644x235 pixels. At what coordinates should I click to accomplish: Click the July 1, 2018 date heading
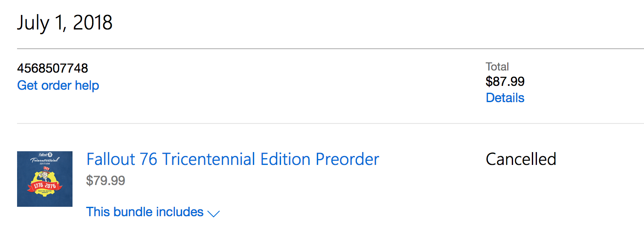65,23
